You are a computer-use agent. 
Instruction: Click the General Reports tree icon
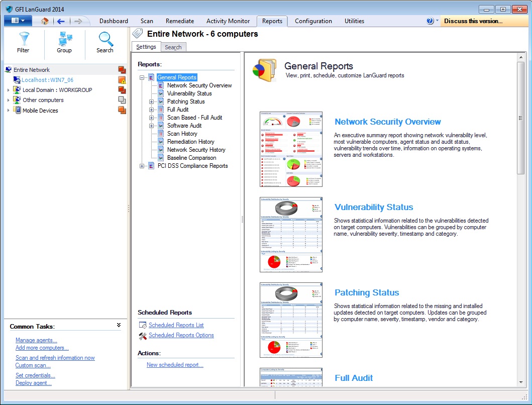tap(151, 77)
